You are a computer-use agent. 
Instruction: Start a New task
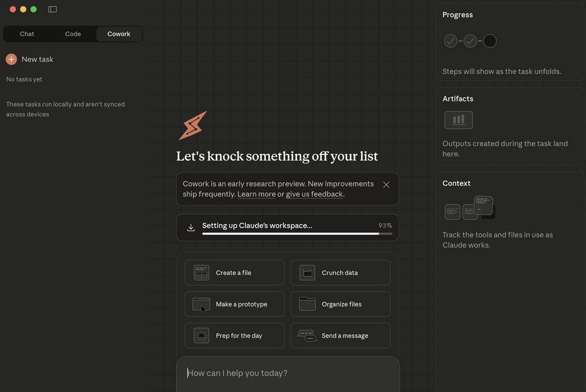click(x=37, y=59)
